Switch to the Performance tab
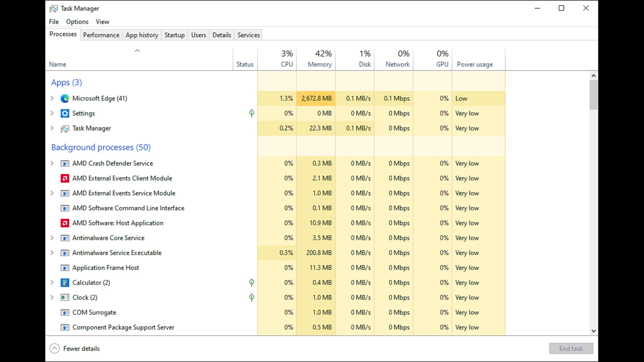644x362 pixels. (101, 35)
